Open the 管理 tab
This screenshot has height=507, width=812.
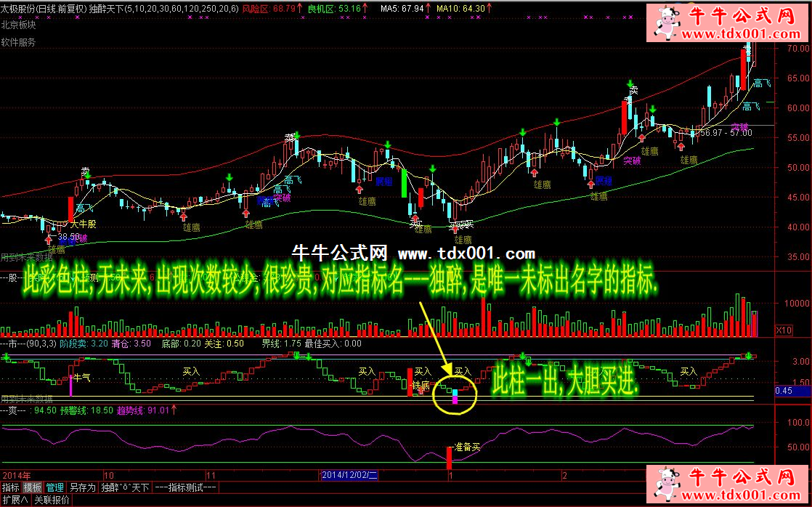(x=55, y=487)
